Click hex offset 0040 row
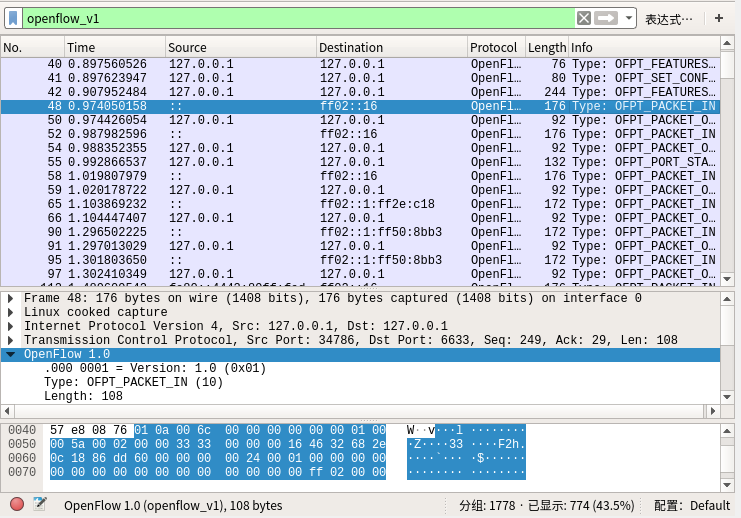The height and width of the screenshot is (518, 741). 22,430
